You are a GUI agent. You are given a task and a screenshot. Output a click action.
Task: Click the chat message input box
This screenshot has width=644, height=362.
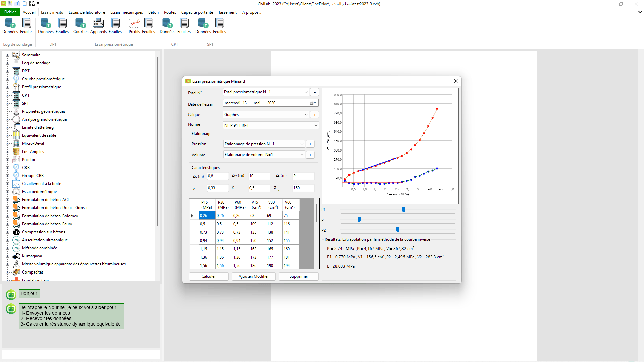81,355
